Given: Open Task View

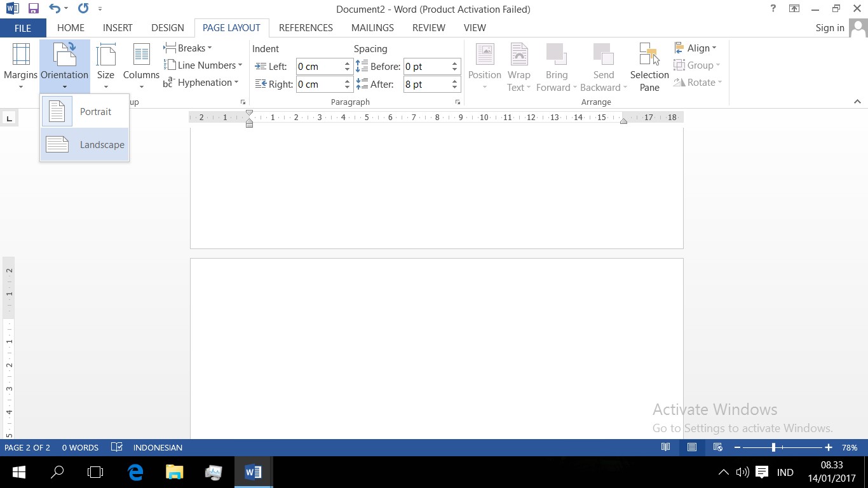Looking at the screenshot, I should click(95, 472).
